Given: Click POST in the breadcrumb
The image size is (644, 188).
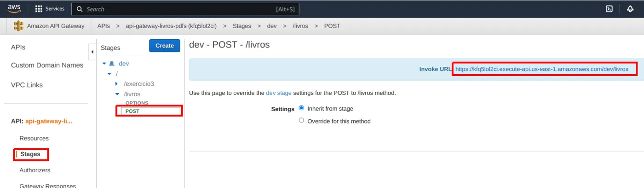Looking at the screenshot, I should coord(332,26).
